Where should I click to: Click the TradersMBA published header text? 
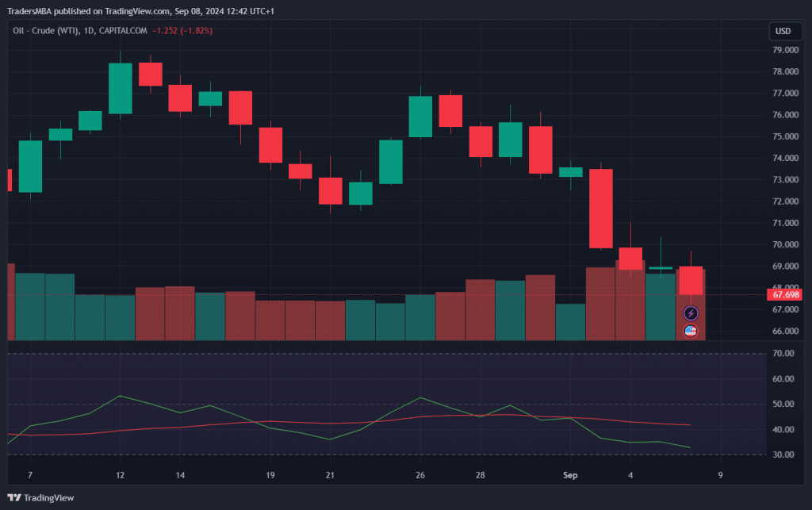(141, 11)
